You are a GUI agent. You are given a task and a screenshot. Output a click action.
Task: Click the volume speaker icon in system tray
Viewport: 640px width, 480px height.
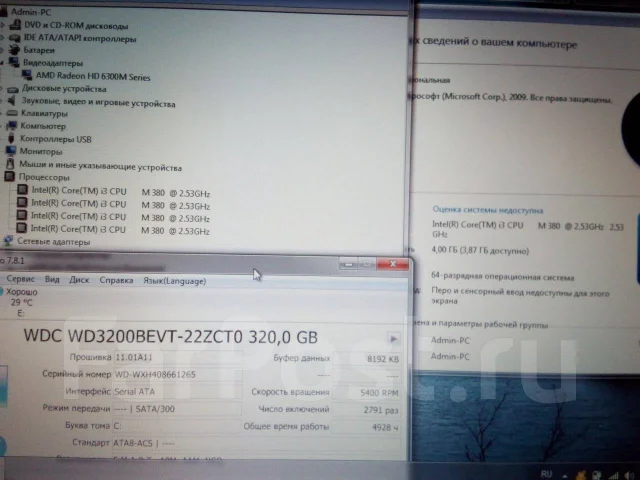pyautogui.click(x=629, y=475)
